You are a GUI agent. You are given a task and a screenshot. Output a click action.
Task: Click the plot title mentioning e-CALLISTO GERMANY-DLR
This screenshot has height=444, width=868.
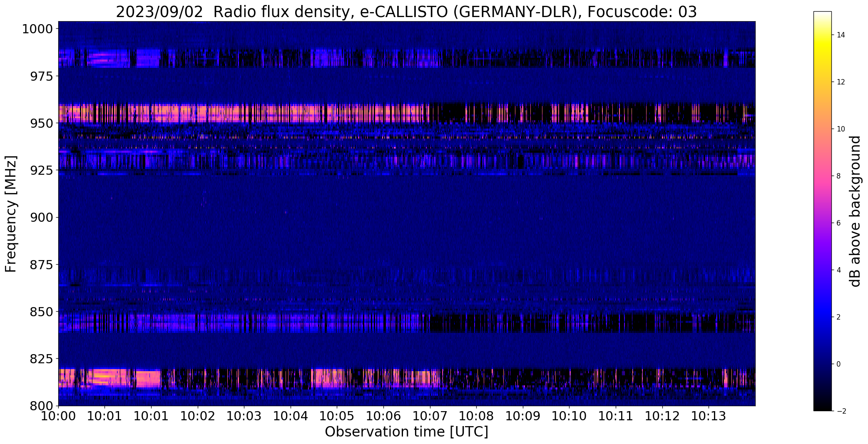pos(406,12)
